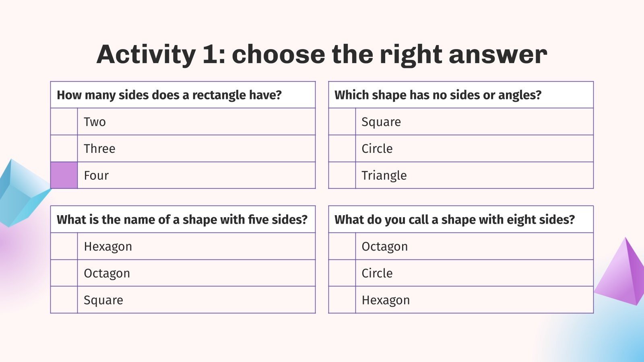This screenshot has width=644, height=362.
Task: Check the empty box next to Two
Action: tap(64, 121)
